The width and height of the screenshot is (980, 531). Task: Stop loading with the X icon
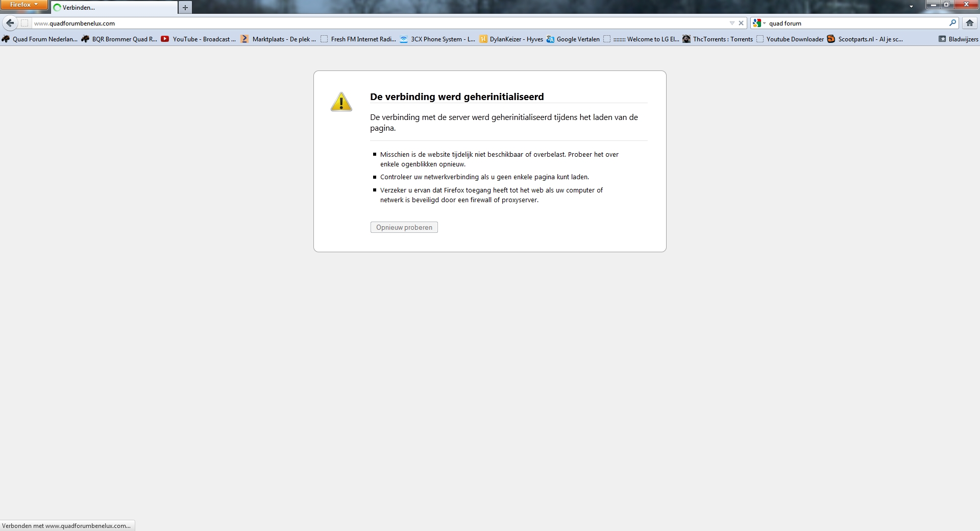pyautogui.click(x=741, y=23)
